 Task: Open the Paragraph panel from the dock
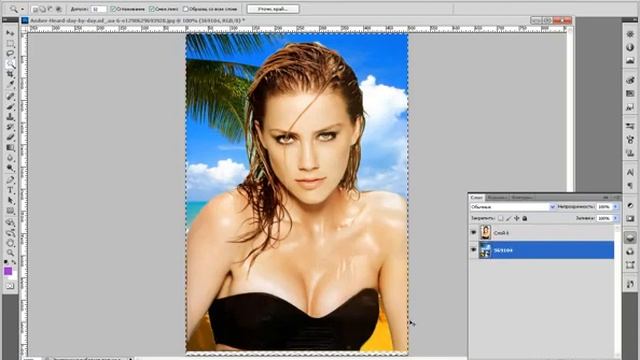coord(630,186)
